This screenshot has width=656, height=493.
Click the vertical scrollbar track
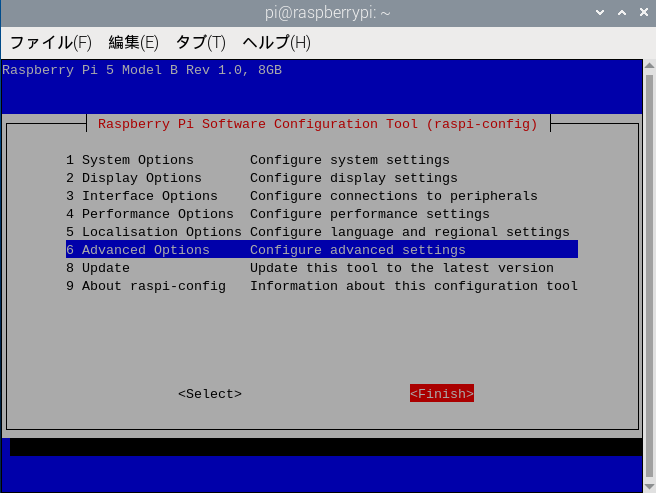point(649,276)
